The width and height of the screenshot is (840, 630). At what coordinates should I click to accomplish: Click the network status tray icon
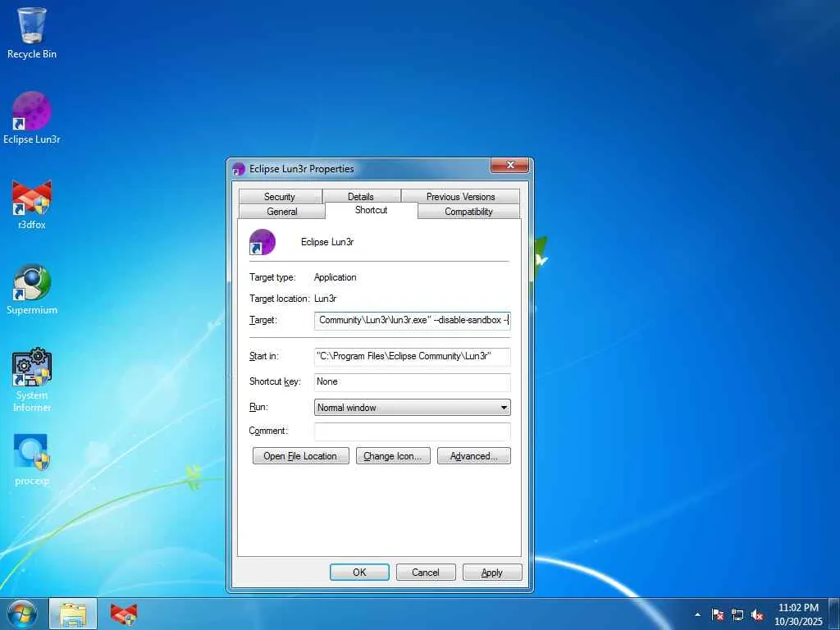[x=737, y=614]
